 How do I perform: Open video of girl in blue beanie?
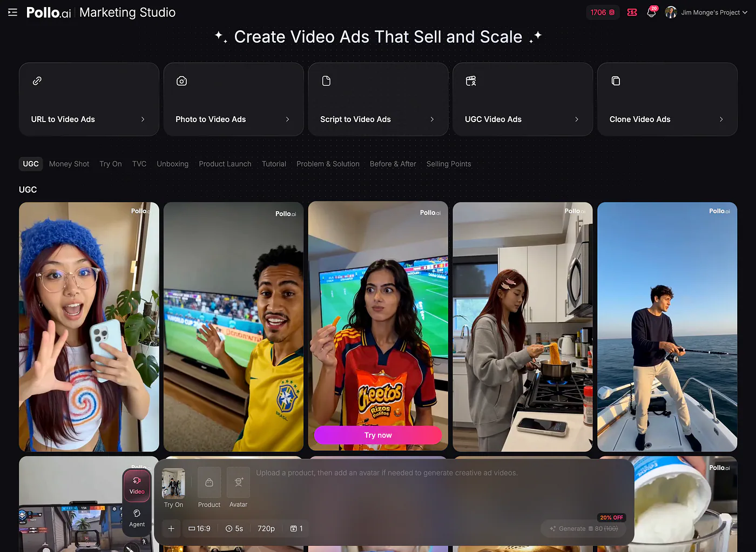tap(89, 327)
